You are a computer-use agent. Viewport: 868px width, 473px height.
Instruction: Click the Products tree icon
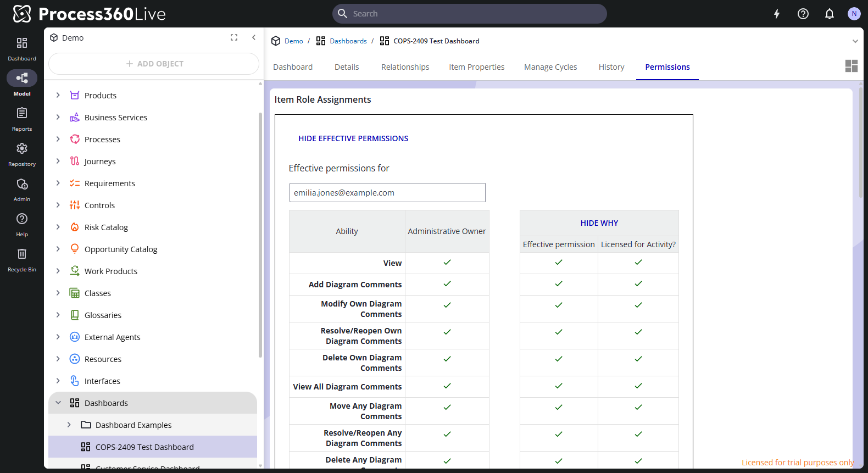click(x=75, y=95)
